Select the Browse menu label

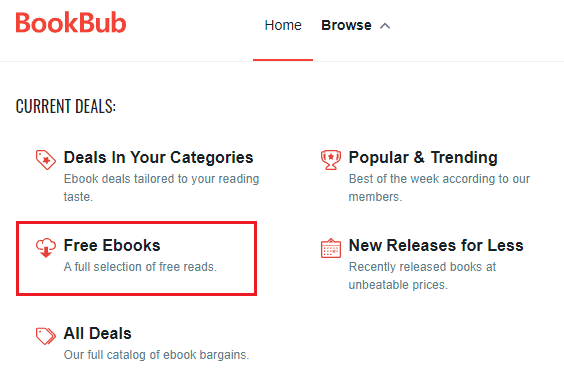[346, 25]
